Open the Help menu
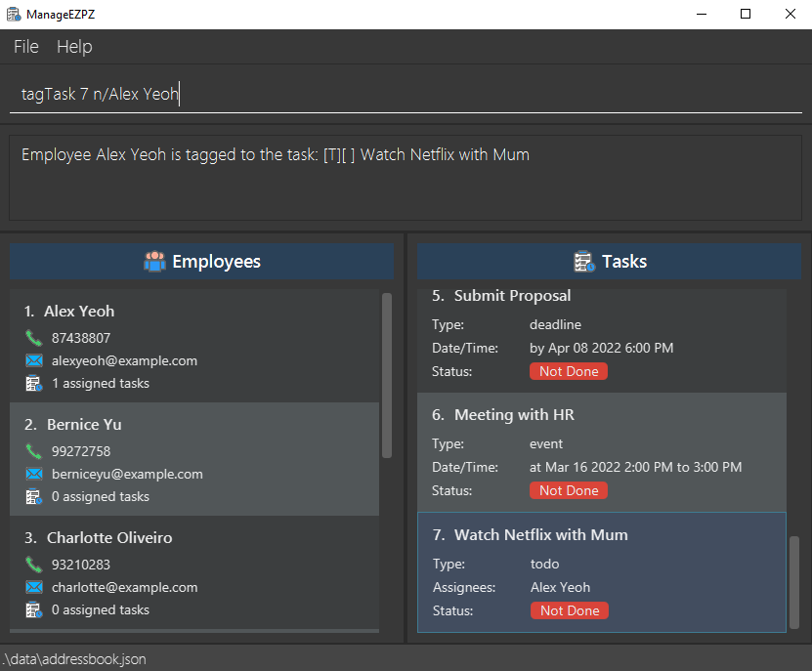 (x=74, y=47)
